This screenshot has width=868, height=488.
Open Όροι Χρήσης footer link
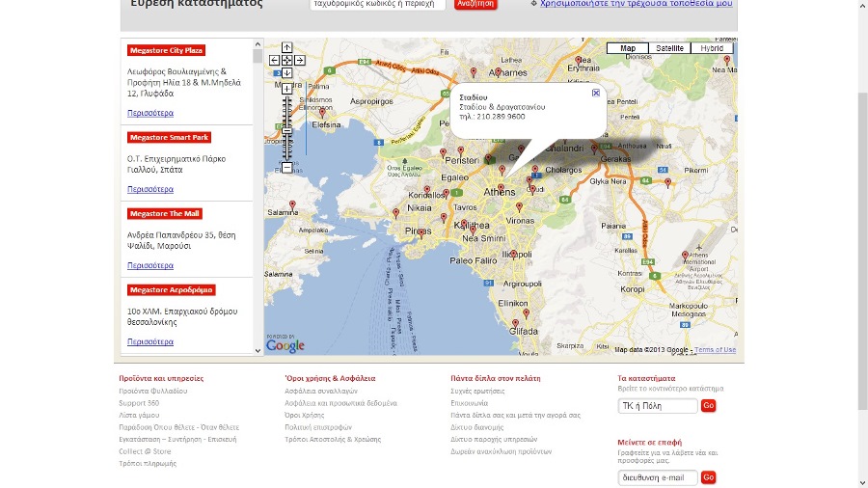pos(305,415)
